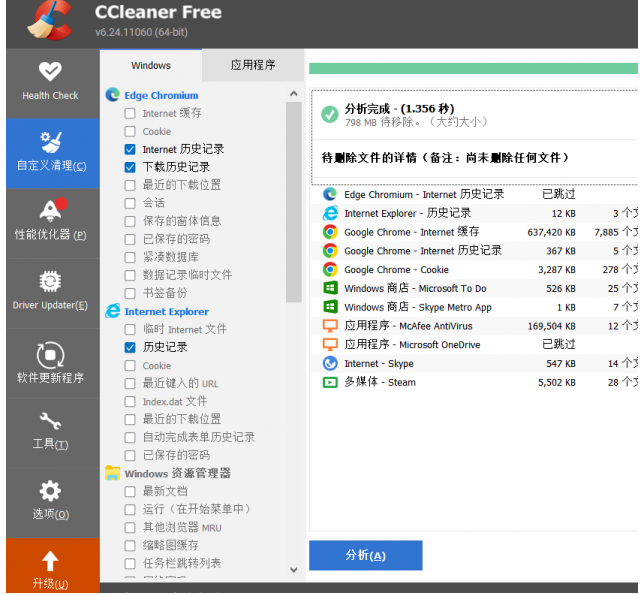Open the 性能优化器 rocket icon
Viewport: 640px width, 595px height.
click(53, 211)
